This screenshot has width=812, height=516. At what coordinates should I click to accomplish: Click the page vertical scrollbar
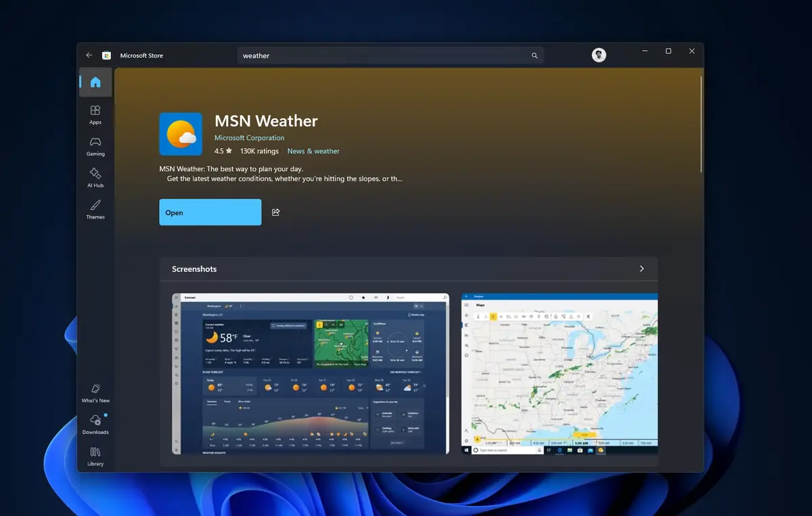pyautogui.click(x=701, y=124)
